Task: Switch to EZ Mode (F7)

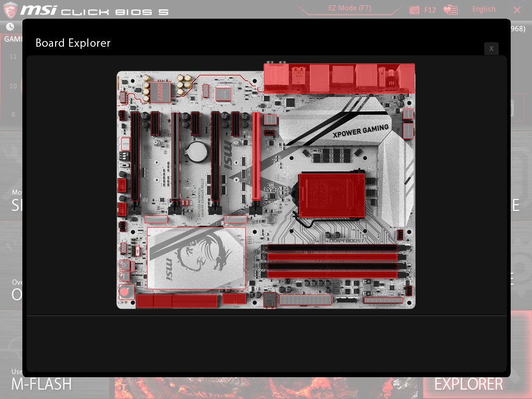Action: [x=350, y=8]
